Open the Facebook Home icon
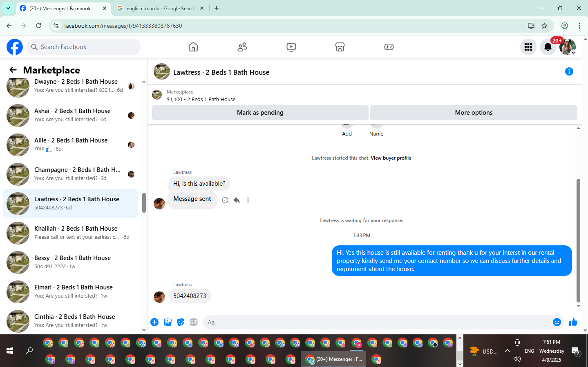588x367 pixels. click(x=193, y=47)
